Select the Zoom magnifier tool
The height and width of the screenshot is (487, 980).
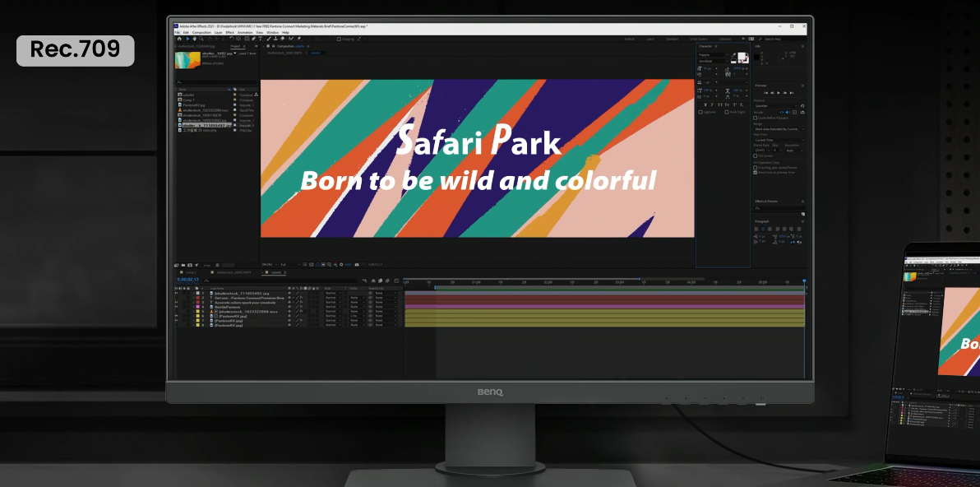click(202, 39)
